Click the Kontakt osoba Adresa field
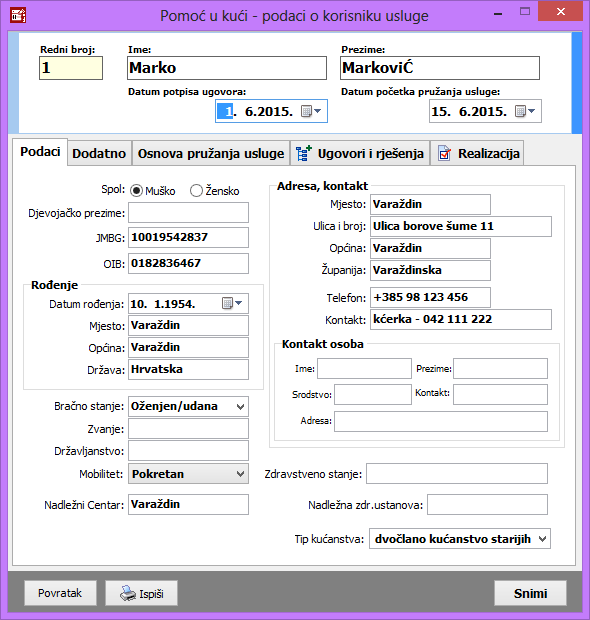Image resolution: width=590 pixels, height=620 pixels. point(441,421)
